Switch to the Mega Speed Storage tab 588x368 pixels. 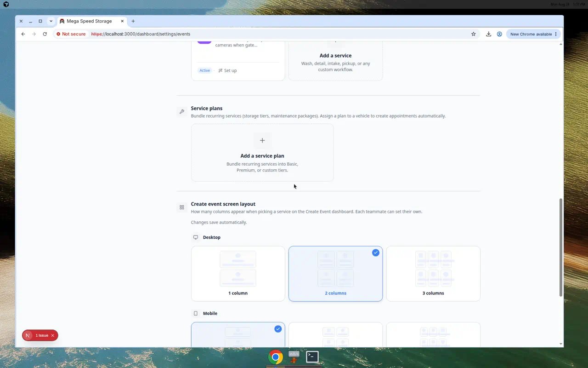click(x=92, y=21)
